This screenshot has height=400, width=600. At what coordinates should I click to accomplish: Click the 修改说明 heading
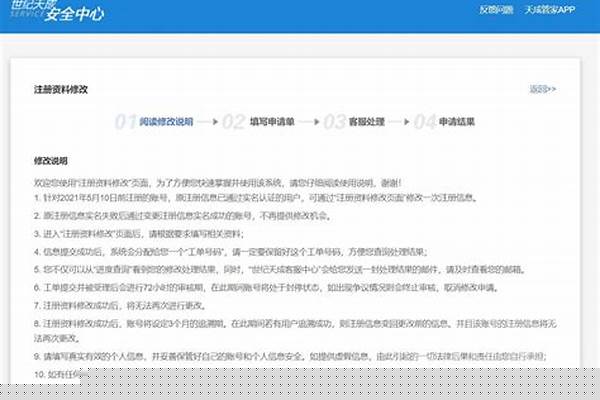click(51, 161)
